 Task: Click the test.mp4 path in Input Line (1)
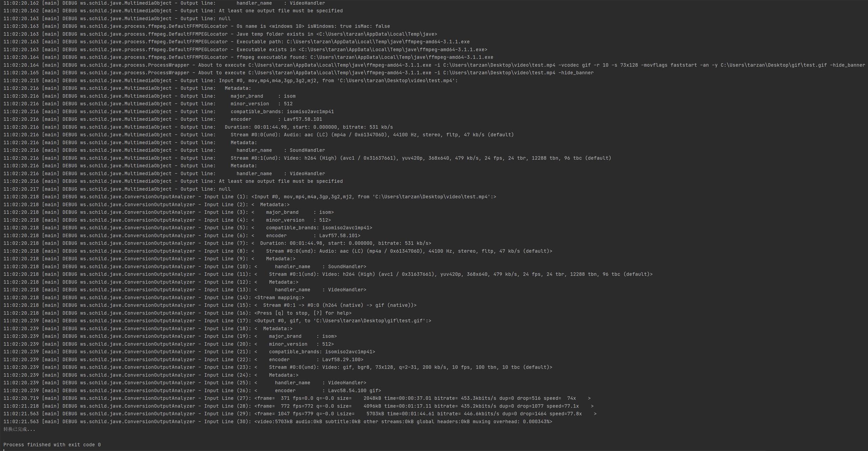(x=432, y=197)
